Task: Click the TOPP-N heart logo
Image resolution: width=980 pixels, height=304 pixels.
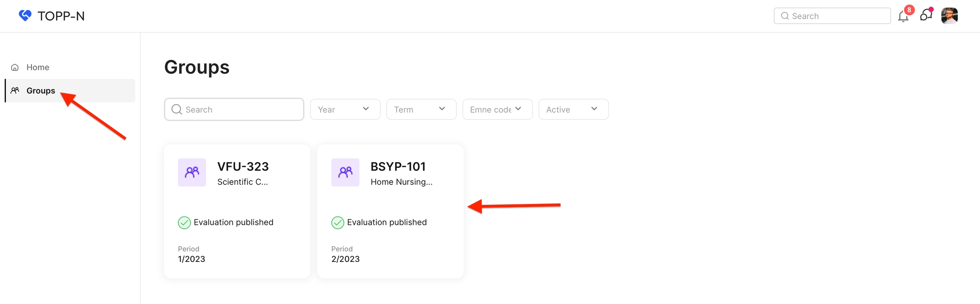Action: coord(25,16)
